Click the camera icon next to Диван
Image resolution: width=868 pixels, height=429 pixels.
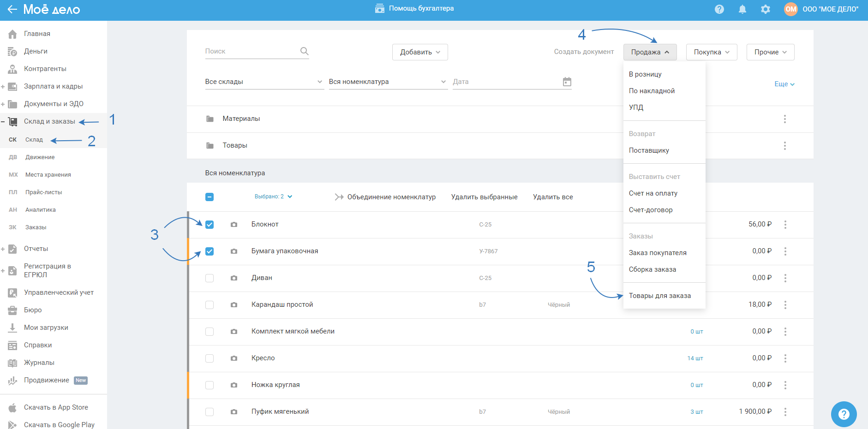pyautogui.click(x=234, y=278)
